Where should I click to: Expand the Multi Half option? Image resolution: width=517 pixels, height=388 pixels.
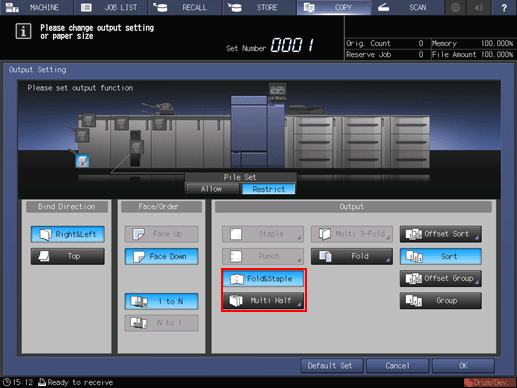263,300
